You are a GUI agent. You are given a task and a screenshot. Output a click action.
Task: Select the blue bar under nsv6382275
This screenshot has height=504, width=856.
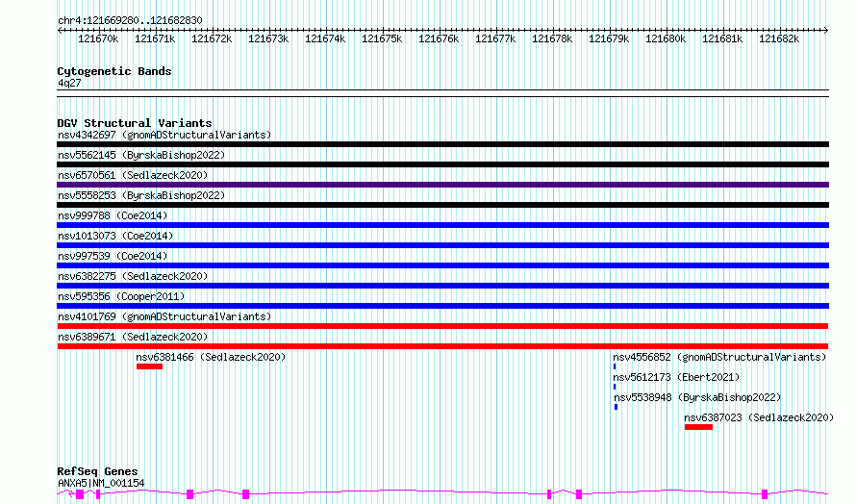pyautogui.click(x=442, y=286)
